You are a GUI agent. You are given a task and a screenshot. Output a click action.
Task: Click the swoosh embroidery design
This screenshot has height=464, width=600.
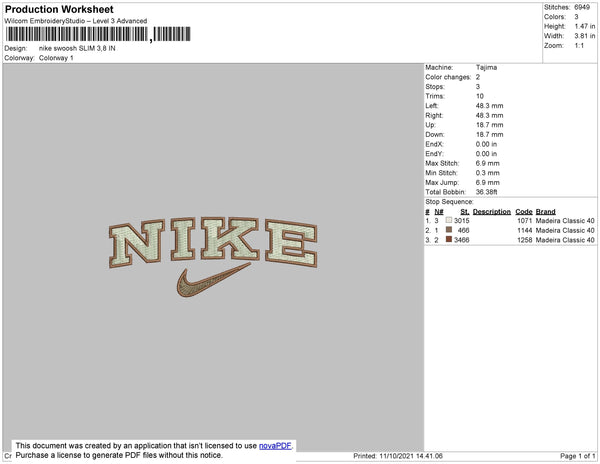pyautogui.click(x=213, y=280)
